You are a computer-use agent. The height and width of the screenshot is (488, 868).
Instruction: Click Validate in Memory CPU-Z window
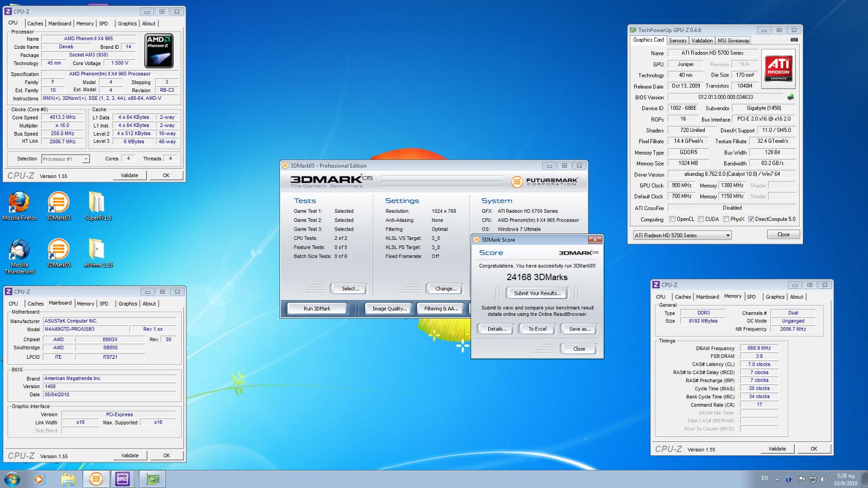pos(777,448)
